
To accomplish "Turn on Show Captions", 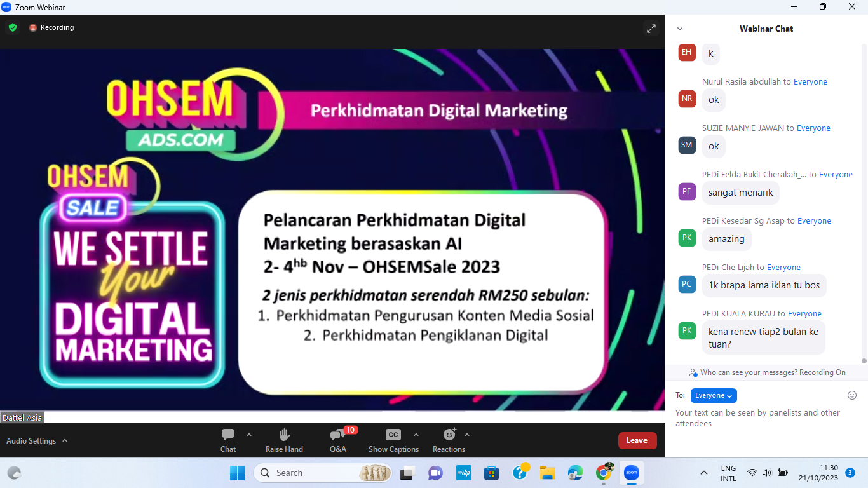I will [393, 440].
